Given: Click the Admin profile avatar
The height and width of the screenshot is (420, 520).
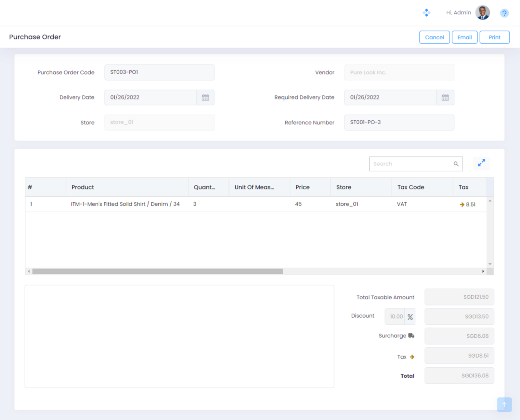Looking at the screenshot, I should click(482, 13).
